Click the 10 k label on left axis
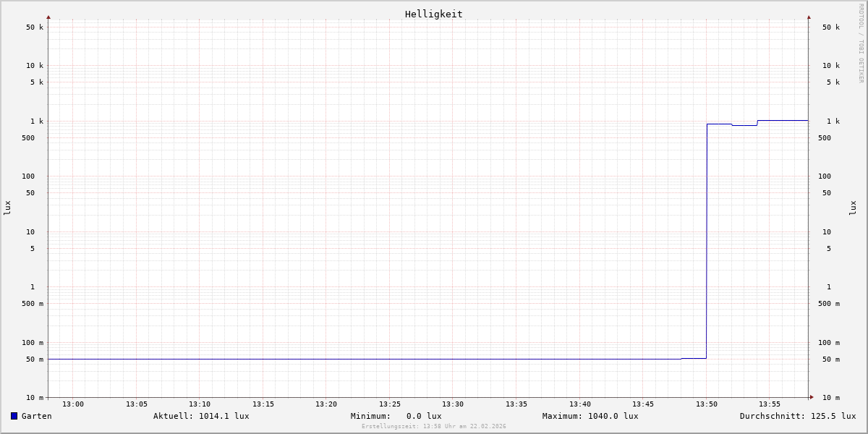 click(x=35, y=66)
